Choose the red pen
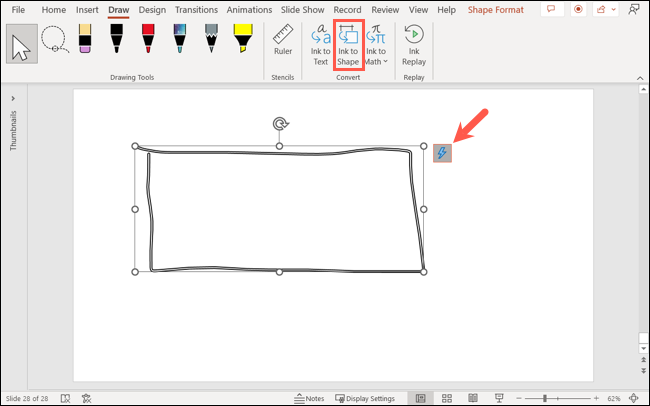This screenshot has height=406, width=650. click(148, 38)
